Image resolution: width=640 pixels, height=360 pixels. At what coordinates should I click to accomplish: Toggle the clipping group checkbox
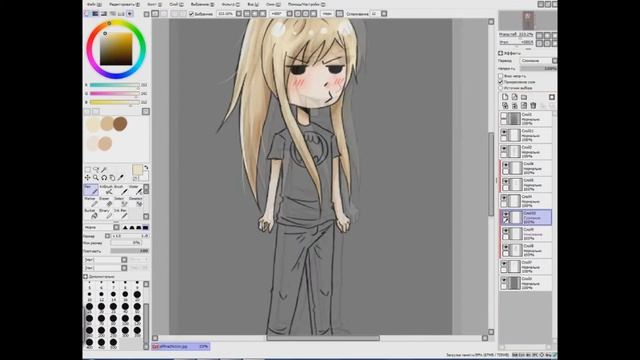(x=501, y=82)
